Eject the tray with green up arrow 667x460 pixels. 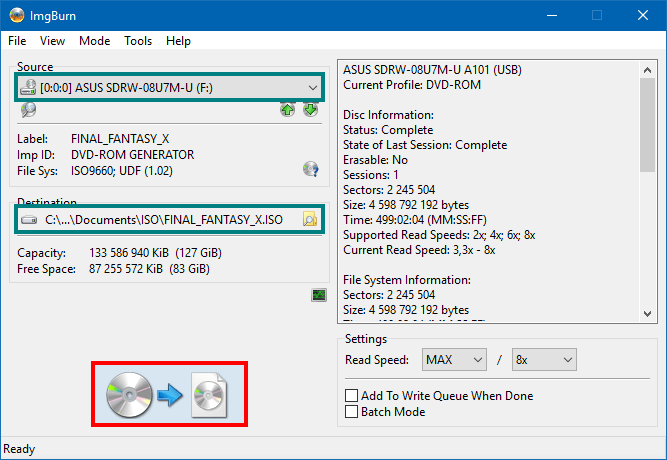point(288,110)
